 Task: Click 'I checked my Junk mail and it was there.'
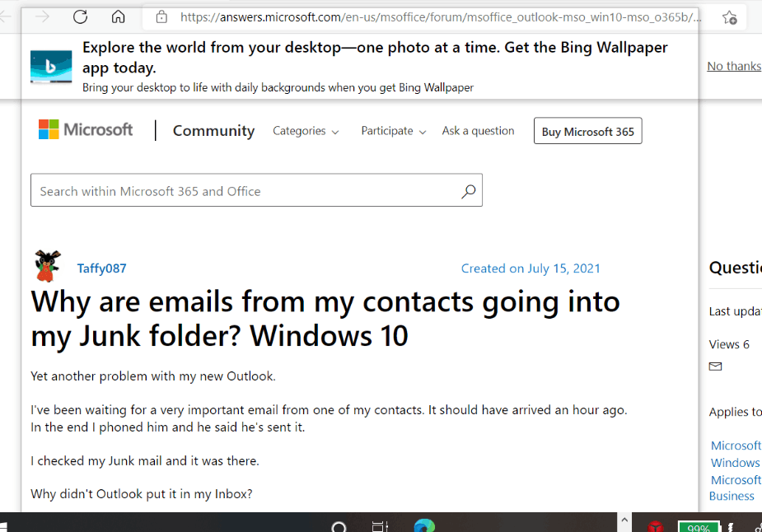click(145, 460)
